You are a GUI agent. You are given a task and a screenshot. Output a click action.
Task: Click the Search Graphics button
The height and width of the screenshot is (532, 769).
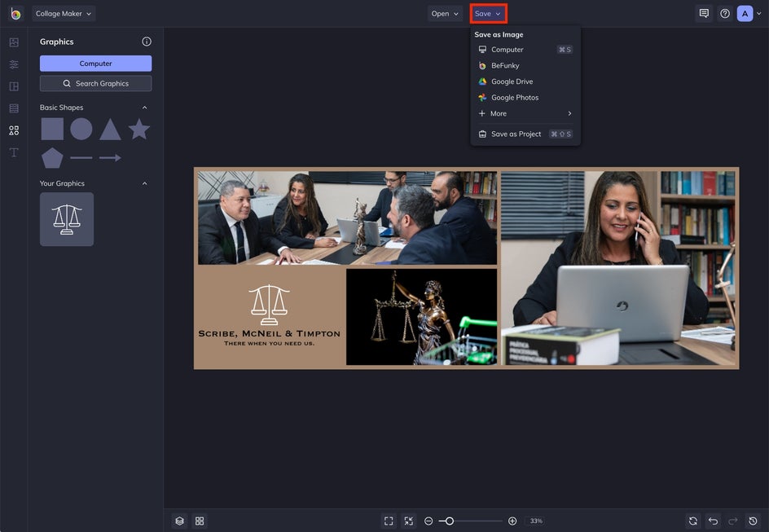point(95,83)
